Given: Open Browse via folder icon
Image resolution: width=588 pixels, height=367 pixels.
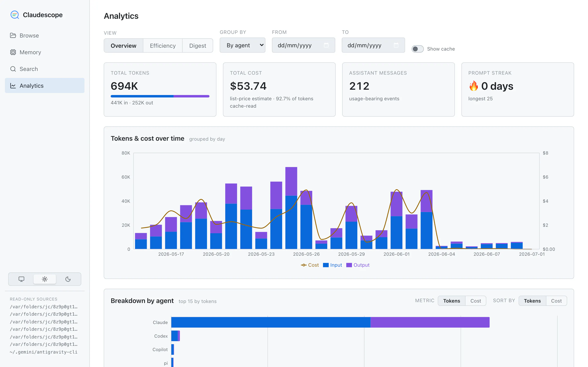Looking at the screenshot, I should 13,35.
